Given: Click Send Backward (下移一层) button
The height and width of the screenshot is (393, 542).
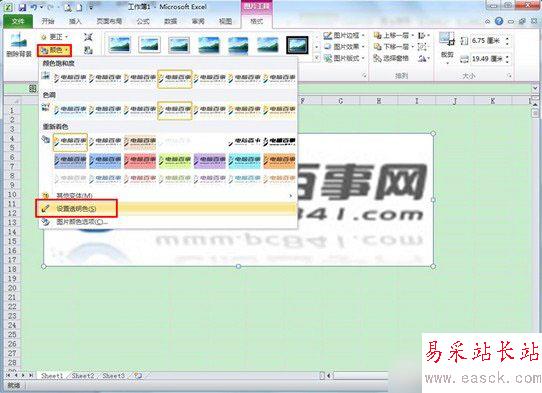Looking at the screenshot, I should click(393, 47).
